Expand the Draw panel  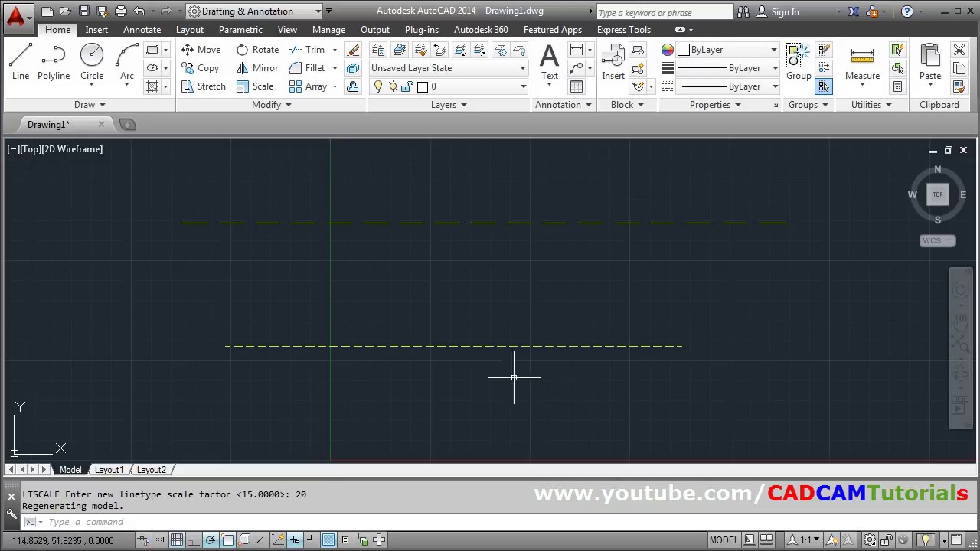[90, 105]
